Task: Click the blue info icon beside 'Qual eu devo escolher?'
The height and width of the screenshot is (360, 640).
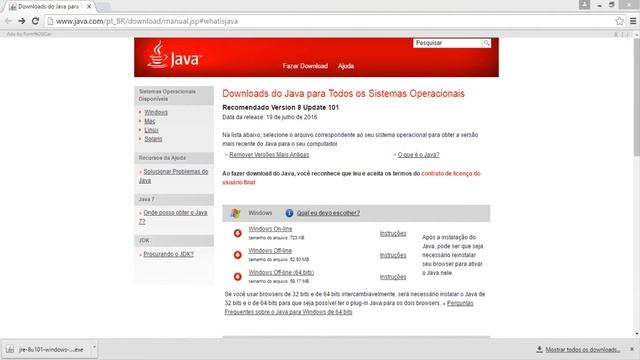Action: 289,213
